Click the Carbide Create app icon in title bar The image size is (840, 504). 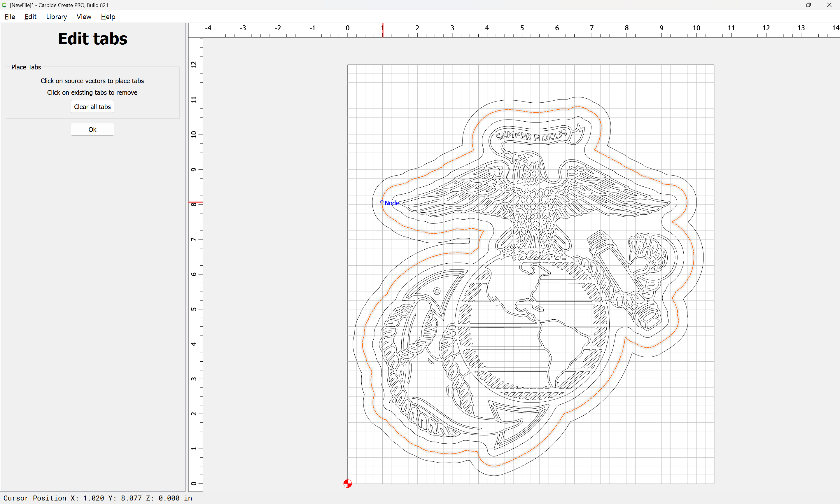[4, 5]
